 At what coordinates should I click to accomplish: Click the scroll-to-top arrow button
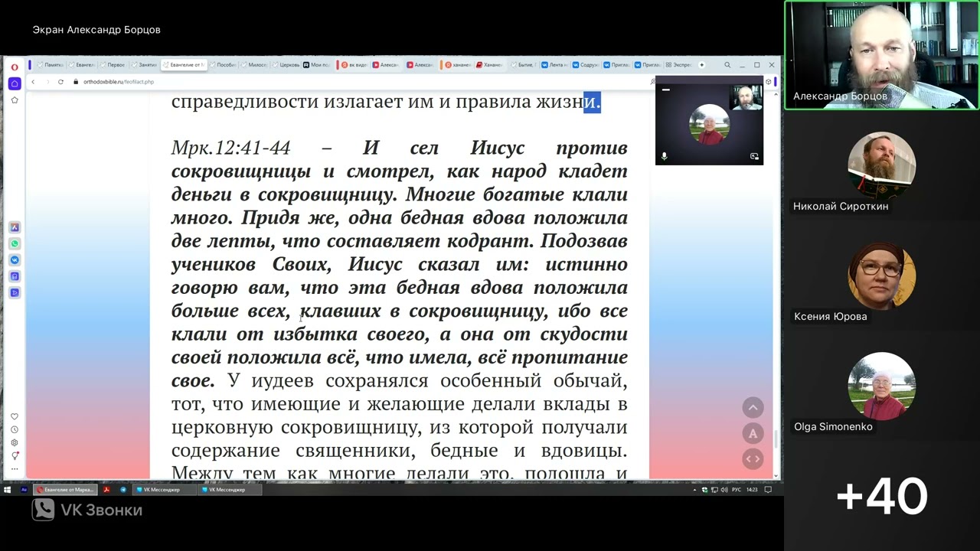tap(753, 408)
